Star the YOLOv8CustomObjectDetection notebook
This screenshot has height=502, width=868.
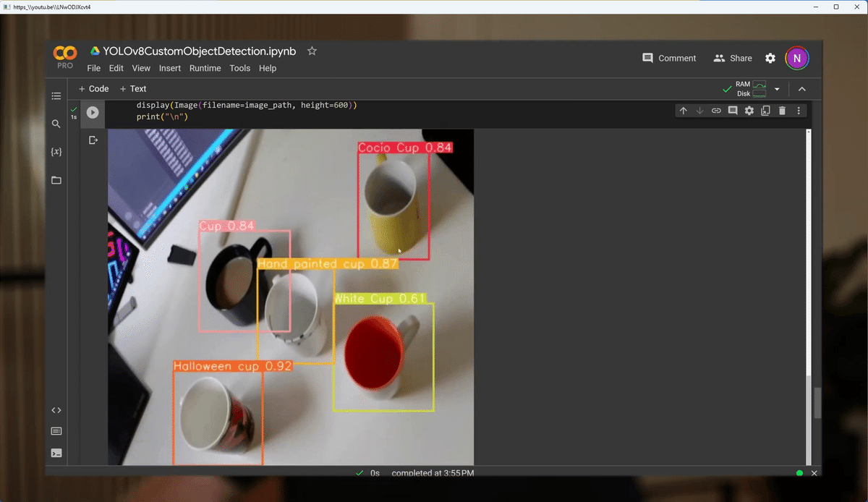[x=312, y=51]
